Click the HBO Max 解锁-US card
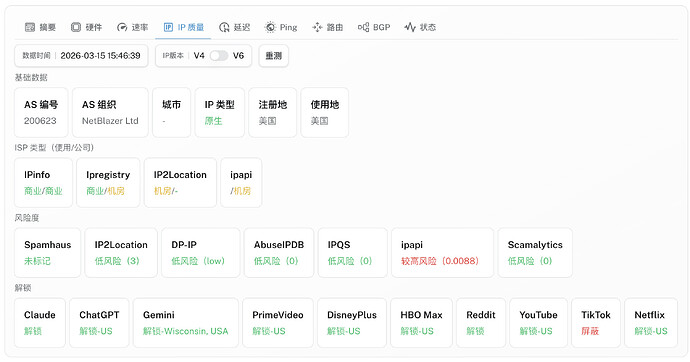Viewport: 690px width, 362px height. point(422,323)
